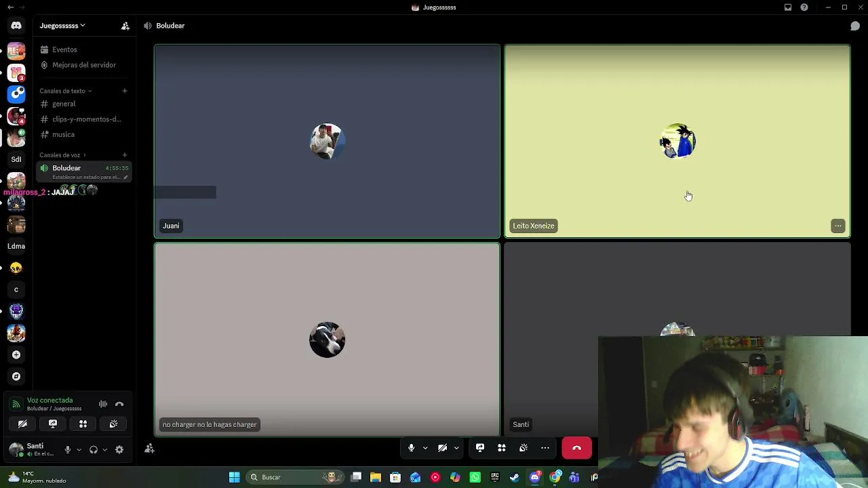Open the inbox icon in title bar
868x488 pixels.
[x=788, y=7]
